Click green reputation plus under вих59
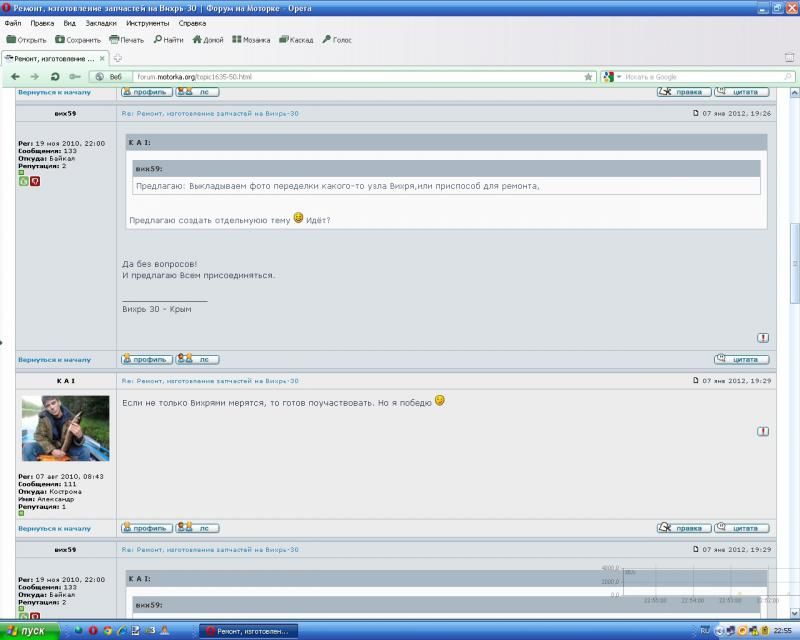Screen dimensions: 800x640 (24, 181)
